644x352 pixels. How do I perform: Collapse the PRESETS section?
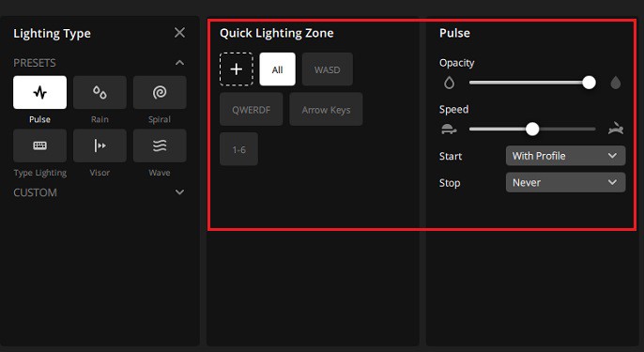click(x=179, y=63)
